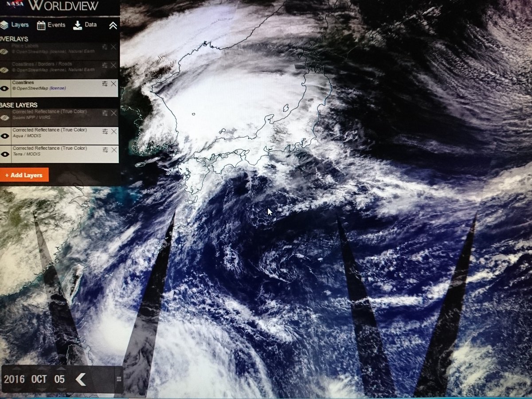The image size is (532, 399).
Task: Remove the Coastlines / Borders / Roads layer
Action: tap(113, 65)
